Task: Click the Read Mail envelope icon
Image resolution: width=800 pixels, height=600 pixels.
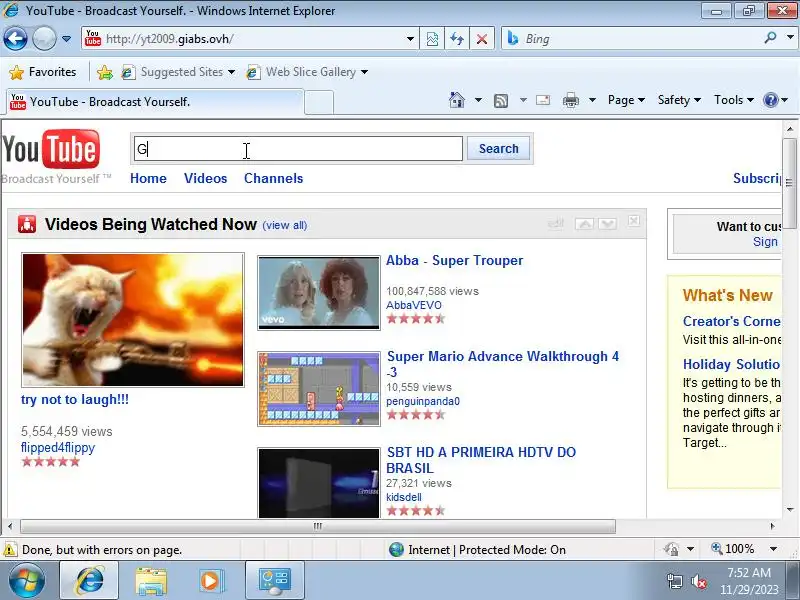Action: pos(543,100)
